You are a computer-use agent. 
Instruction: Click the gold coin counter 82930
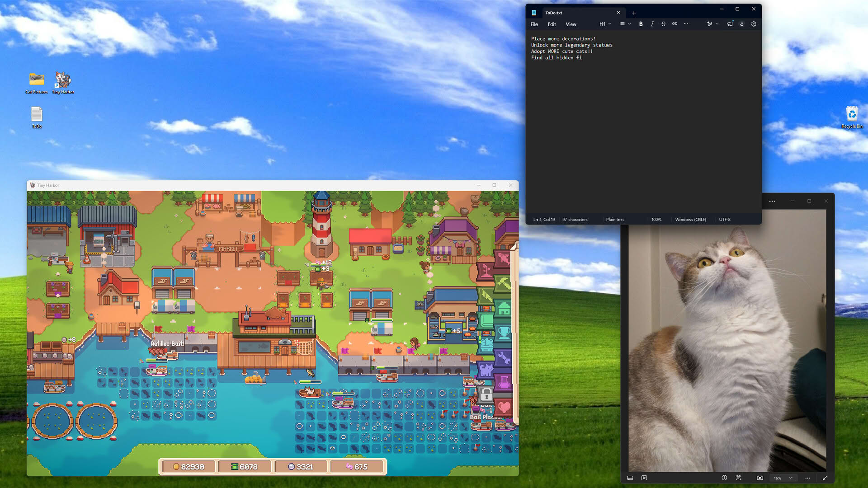point(189,467)
